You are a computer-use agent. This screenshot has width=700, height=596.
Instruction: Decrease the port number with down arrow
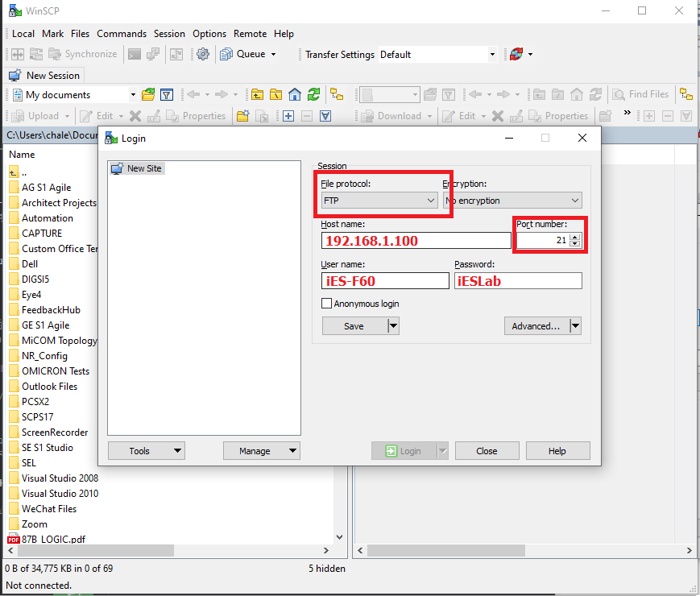pos(574,243)
